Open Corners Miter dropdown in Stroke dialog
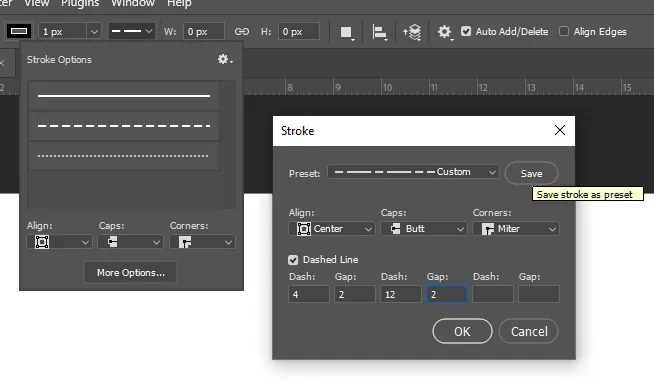 (516, 229)
